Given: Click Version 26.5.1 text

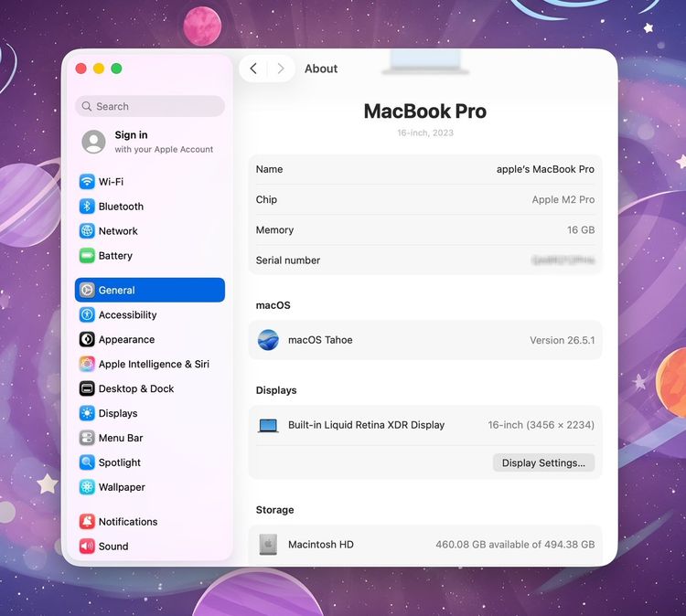Looking at the screenshot, I should pyautogui.click(x=563, y=340).
